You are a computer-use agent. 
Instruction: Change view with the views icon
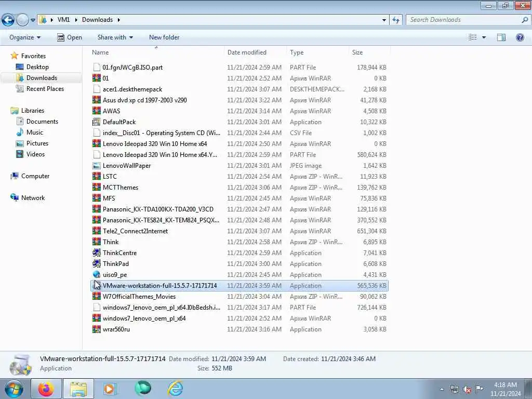pyautogui.click(x=473, y=37)
